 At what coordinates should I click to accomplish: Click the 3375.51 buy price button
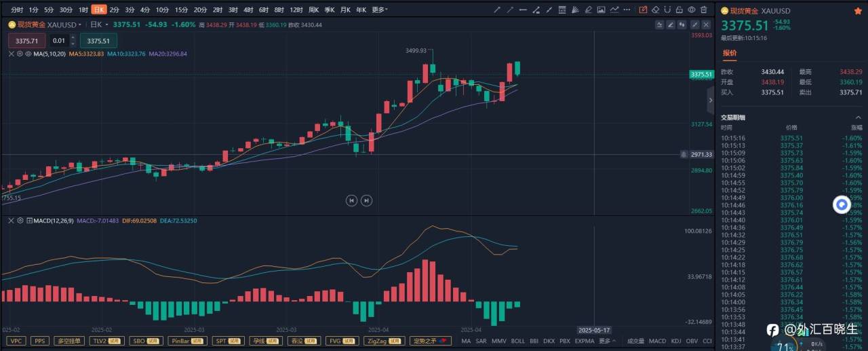[x=98, y=41]
